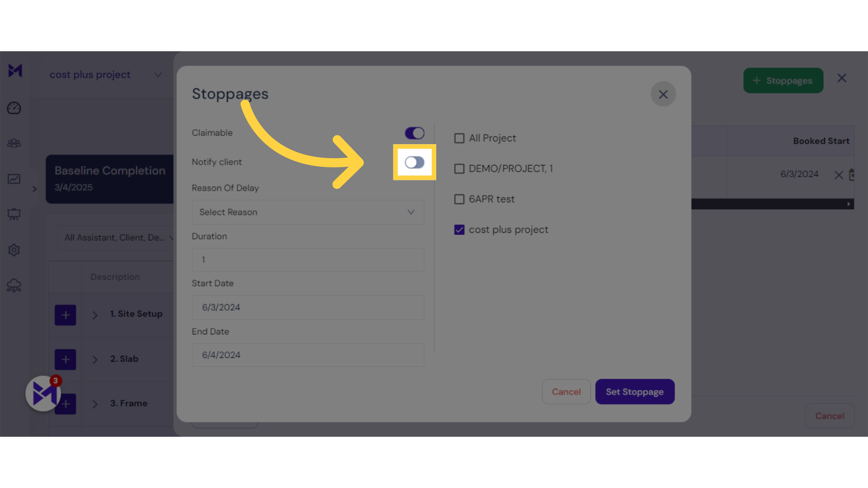Image resolution: width=868 pixels, height=488 pixels.
Task: Click the Set Stoppage button
Action: pyautogui.click(x=634, y=391)
